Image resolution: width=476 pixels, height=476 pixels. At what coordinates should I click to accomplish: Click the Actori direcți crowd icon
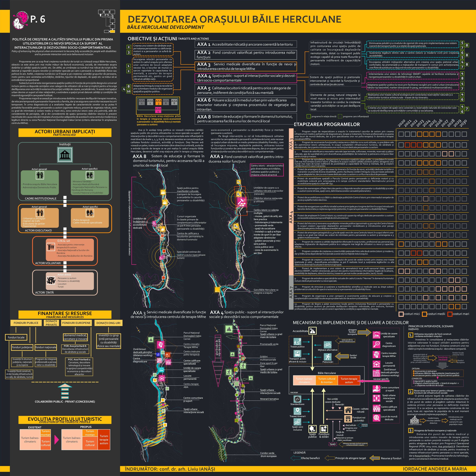51,280
